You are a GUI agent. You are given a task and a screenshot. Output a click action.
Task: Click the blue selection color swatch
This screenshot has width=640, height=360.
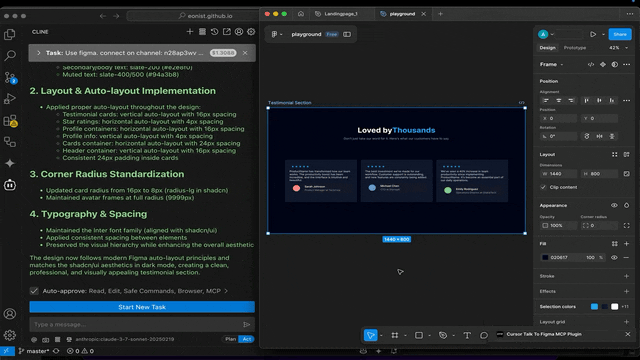point(594,307)
